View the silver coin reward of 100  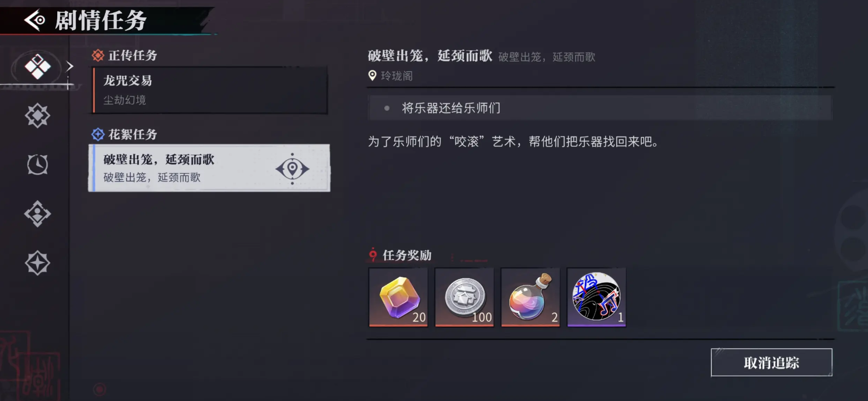pos(464,297)
